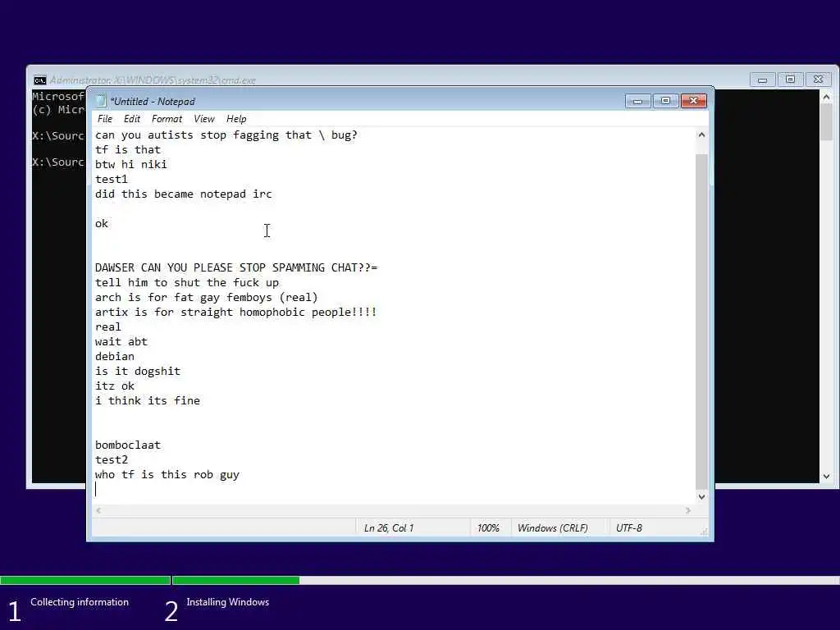Click the '*Untitled - Notepad' title text
This screenshot has width=840, height=630.
pos(153,101)
